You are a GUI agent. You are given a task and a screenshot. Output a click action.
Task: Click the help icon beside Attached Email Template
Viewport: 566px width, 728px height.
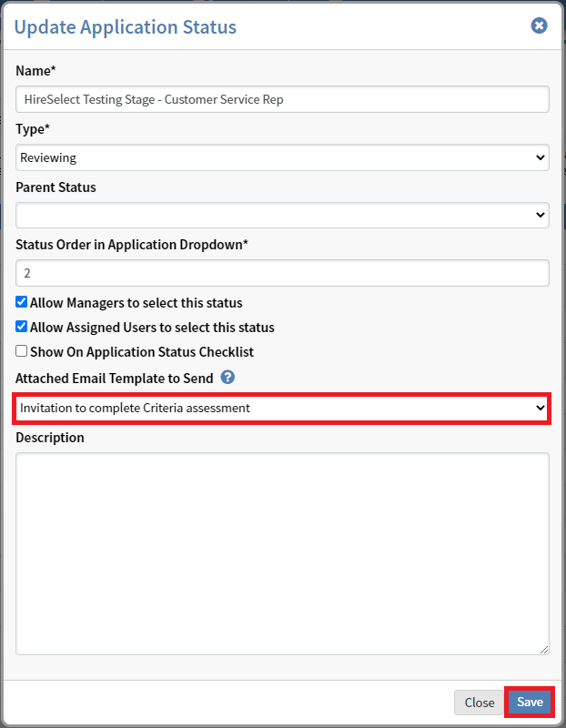[227, 377]
